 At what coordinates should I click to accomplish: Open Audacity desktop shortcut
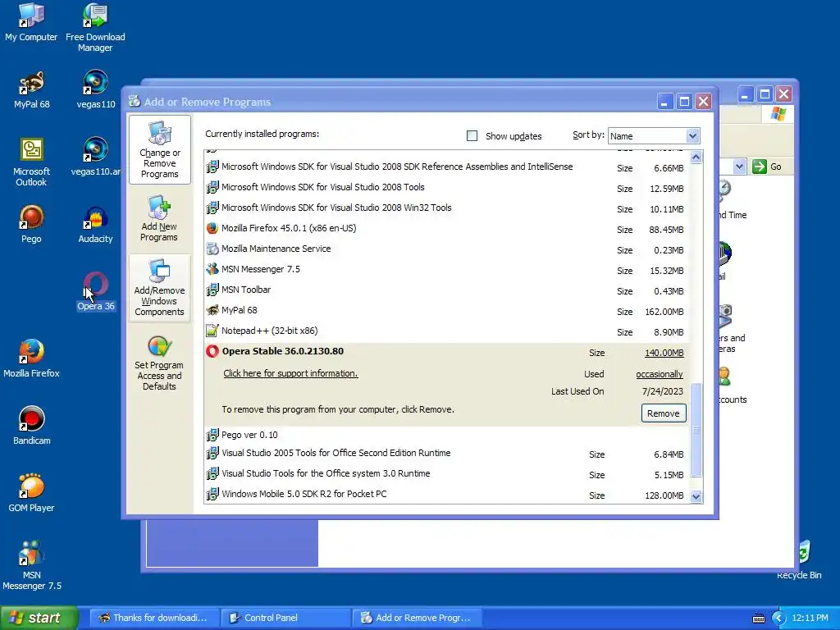(95, 224)
